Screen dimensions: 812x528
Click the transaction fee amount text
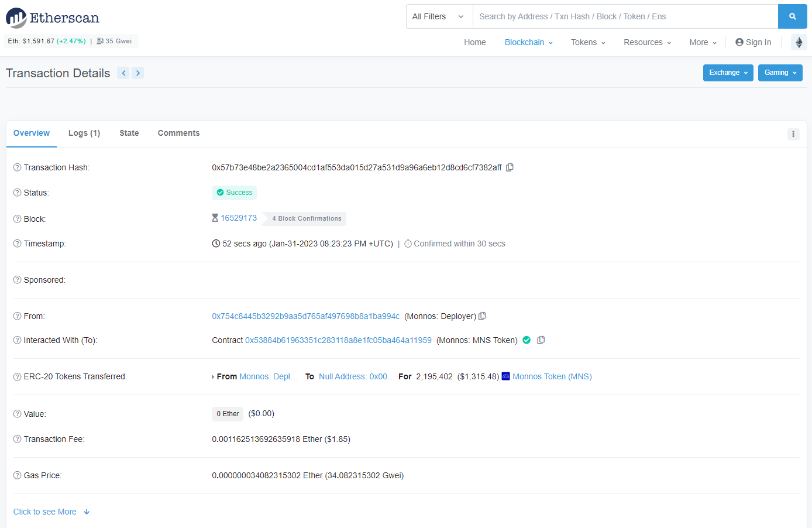click(x=281, y=439)
